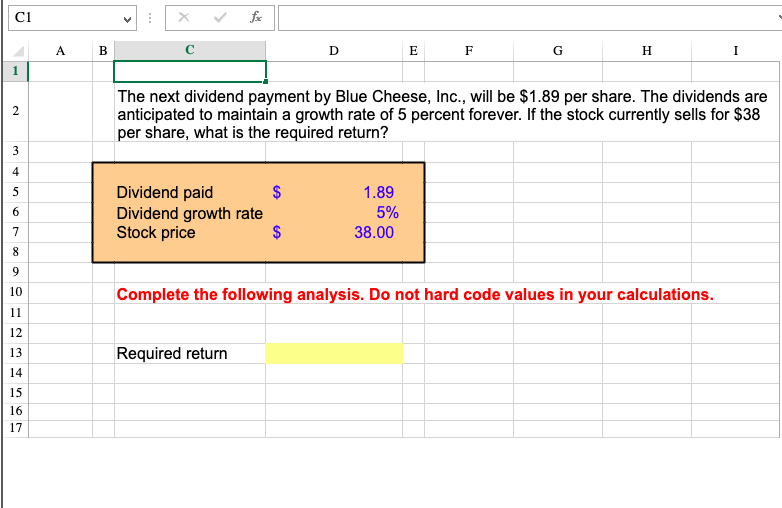
Task: Click the cancel (X) formula bar icon
Action: [184, 17]
